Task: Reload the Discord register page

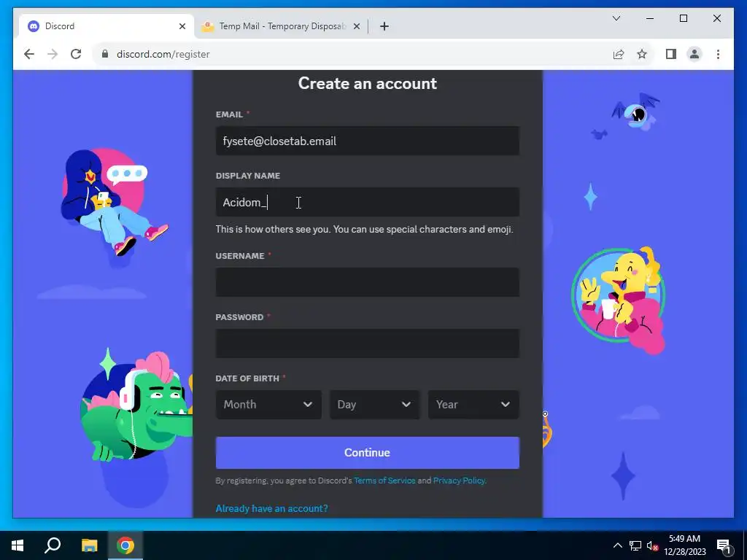Action: [x=76, y=54]
